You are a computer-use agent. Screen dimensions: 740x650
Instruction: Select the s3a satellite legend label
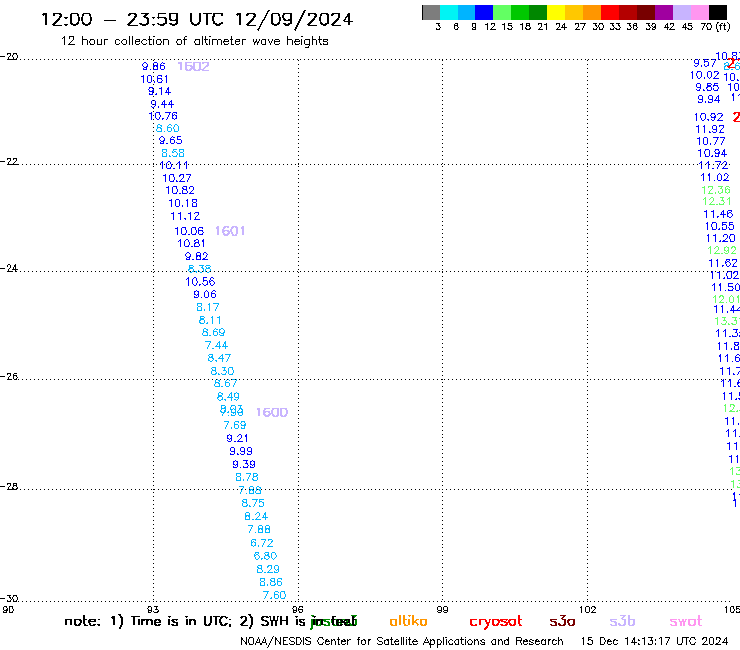click(x=562, y=621)
